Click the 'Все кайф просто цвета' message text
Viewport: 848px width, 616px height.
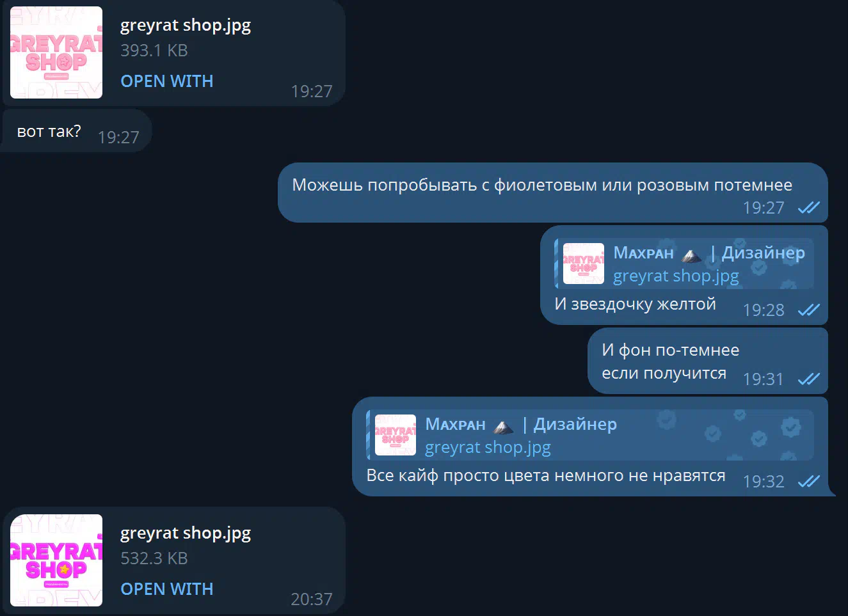[x=546, y=476]
